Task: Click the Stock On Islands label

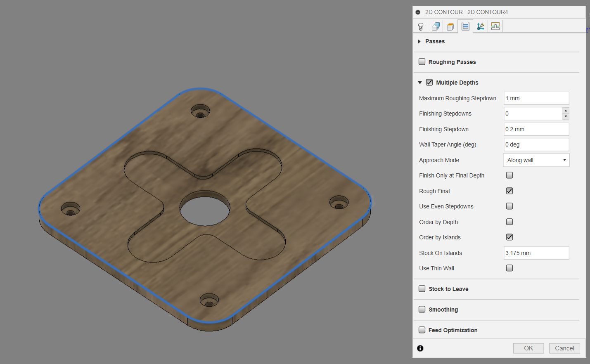Action: click(x=440, y=253)
